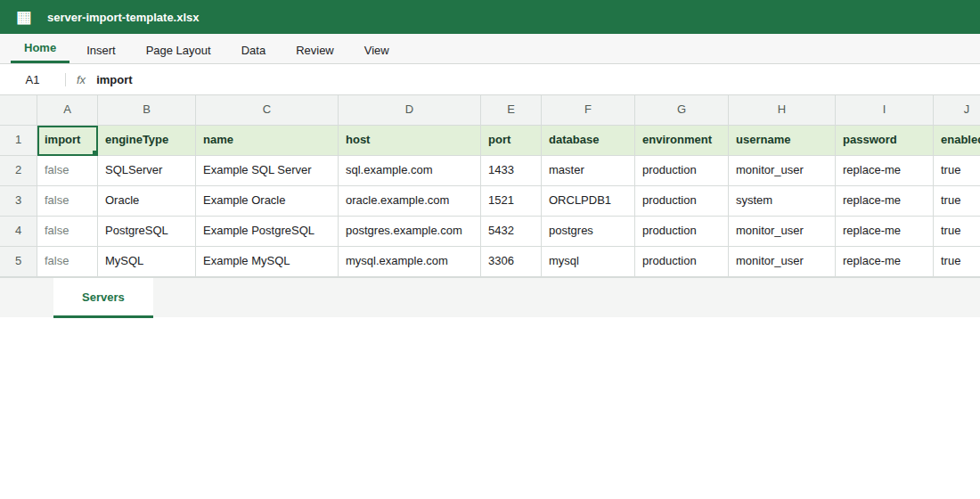
Task: Click the select-all corner box
Action: [x=18, y=110]
